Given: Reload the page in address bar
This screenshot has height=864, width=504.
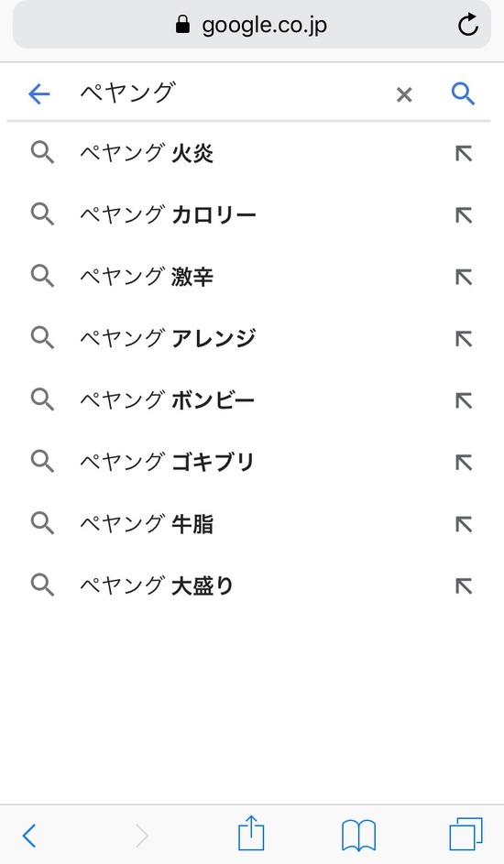Looking at the screenshot, I should (467, 25).
